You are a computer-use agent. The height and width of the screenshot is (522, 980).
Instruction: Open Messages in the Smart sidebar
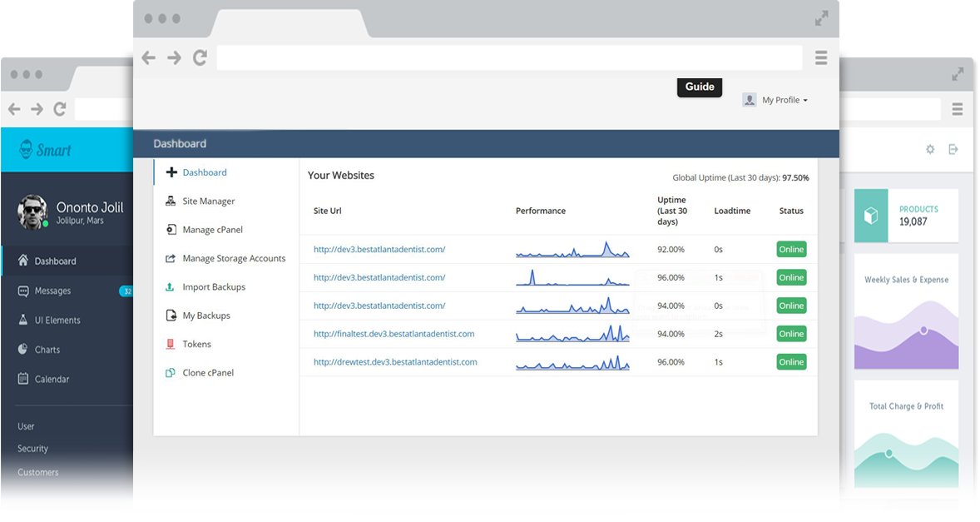tap(52, 291)
